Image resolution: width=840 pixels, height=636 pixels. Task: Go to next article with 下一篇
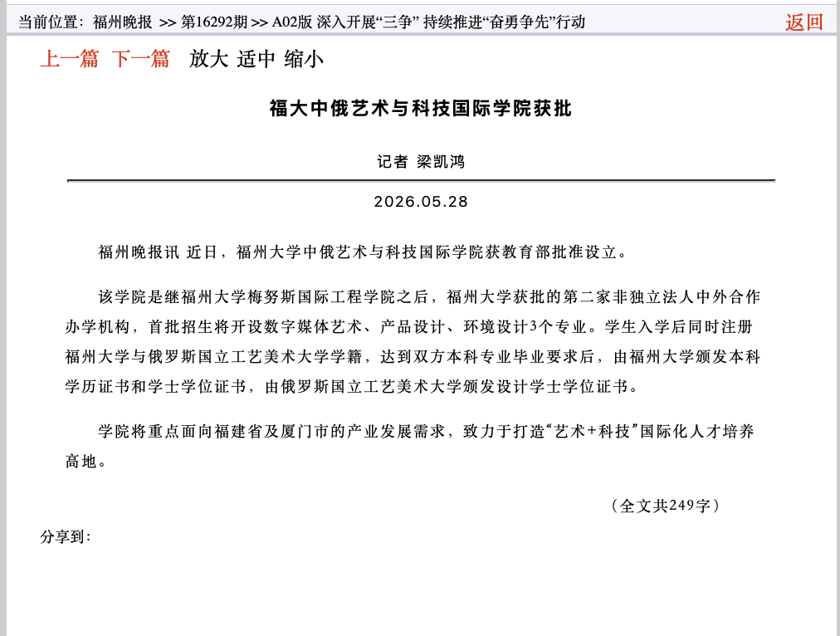click(x=141, y=59)
